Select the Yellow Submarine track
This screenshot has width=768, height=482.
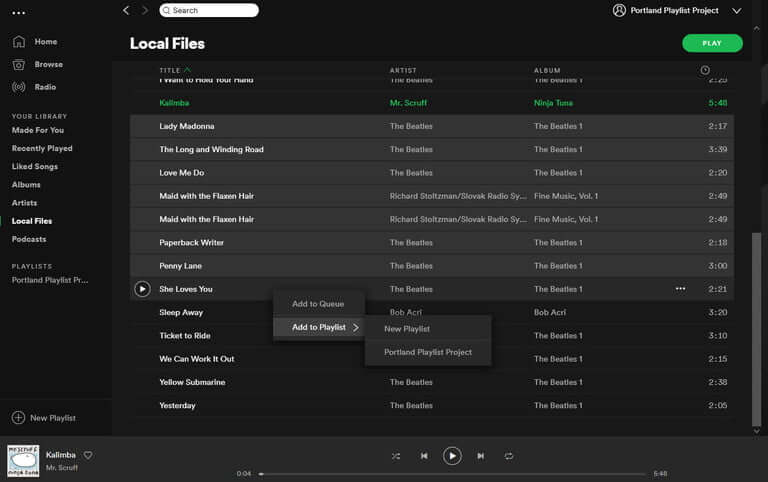click(x=432, y=382)
